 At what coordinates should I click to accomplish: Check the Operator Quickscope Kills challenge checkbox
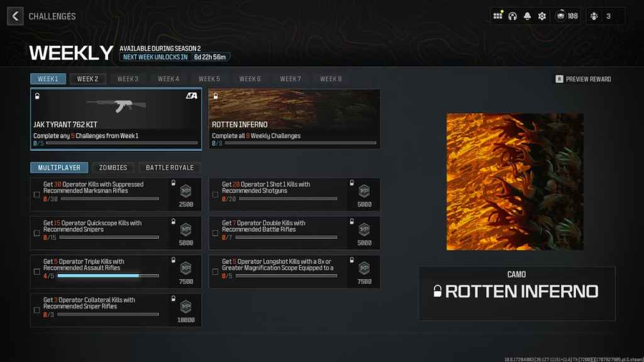coord(36,233)
